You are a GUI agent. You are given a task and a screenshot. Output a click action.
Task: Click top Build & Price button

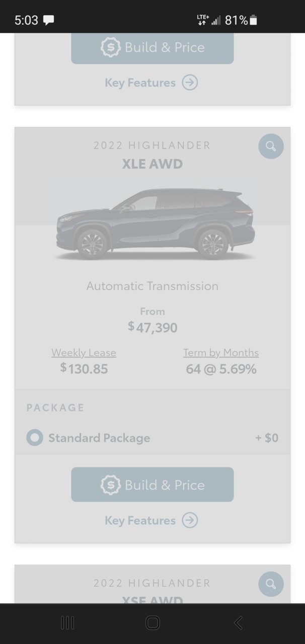(152, 48)
